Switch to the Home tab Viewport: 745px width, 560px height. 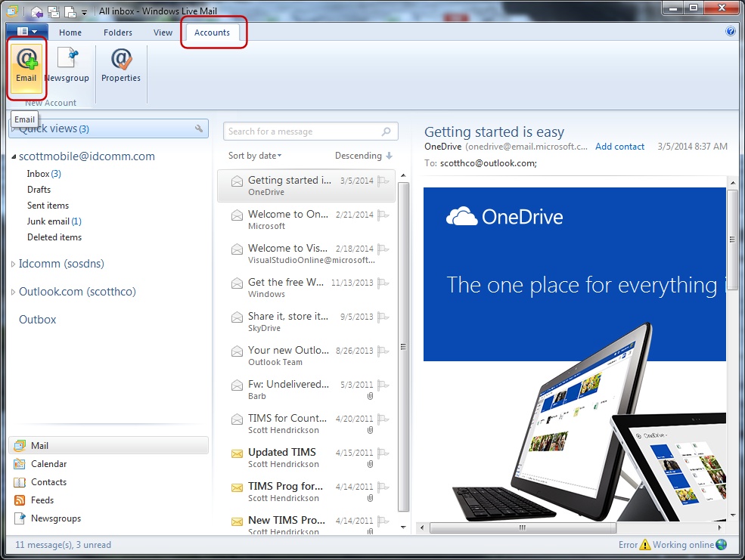point(70,32)
